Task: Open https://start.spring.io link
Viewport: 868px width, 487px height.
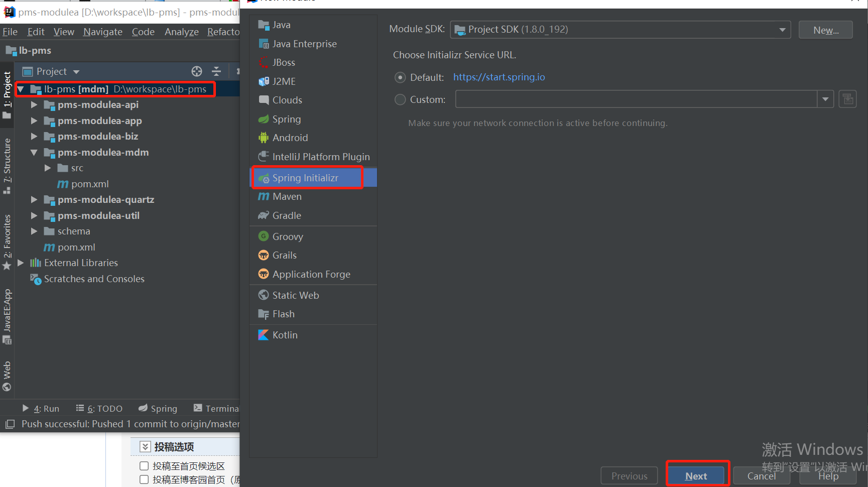Action: tap(499, 77)
